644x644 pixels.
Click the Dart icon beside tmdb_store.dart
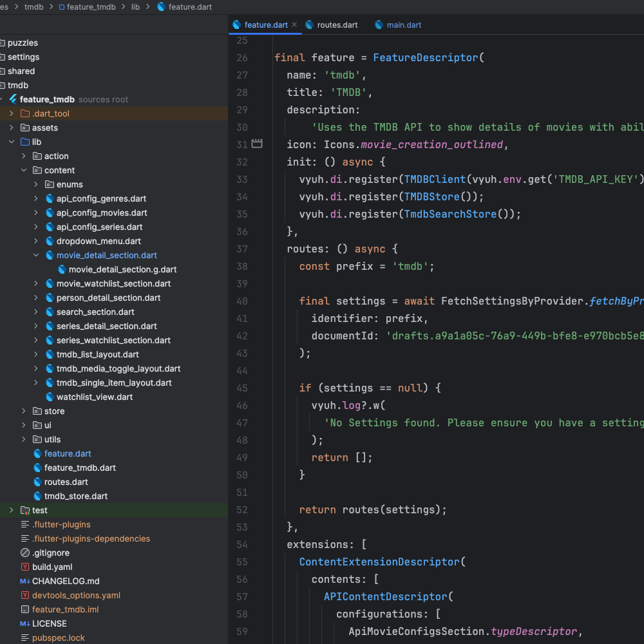[37, 496]
